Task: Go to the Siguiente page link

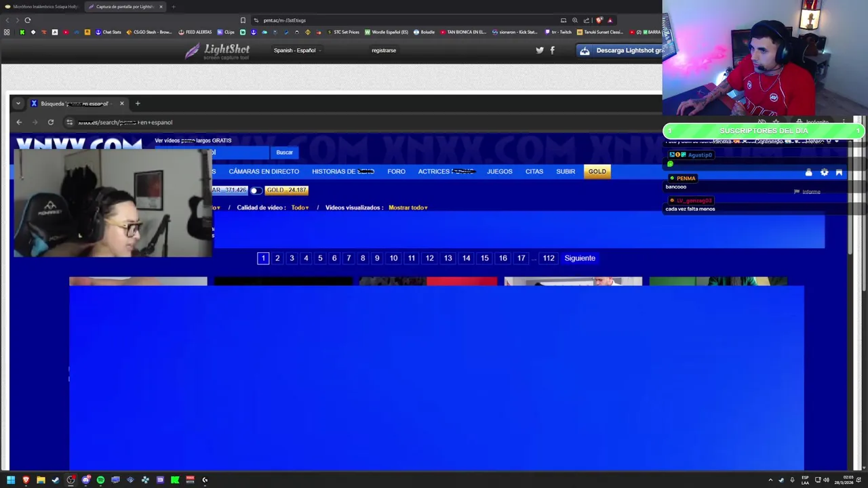Action: click(x=580, y=258)
